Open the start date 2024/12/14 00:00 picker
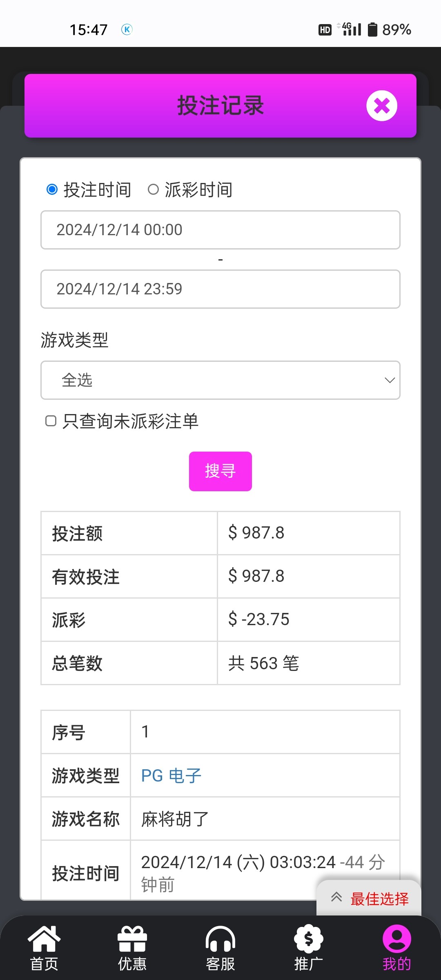 click(x=220, y=230)
